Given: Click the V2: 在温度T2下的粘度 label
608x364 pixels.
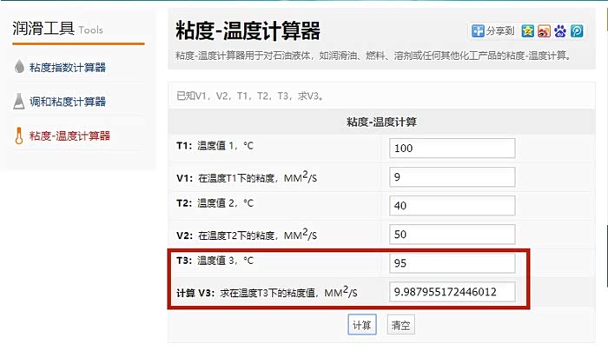Looking at the screenshot, I should [247, 235].
